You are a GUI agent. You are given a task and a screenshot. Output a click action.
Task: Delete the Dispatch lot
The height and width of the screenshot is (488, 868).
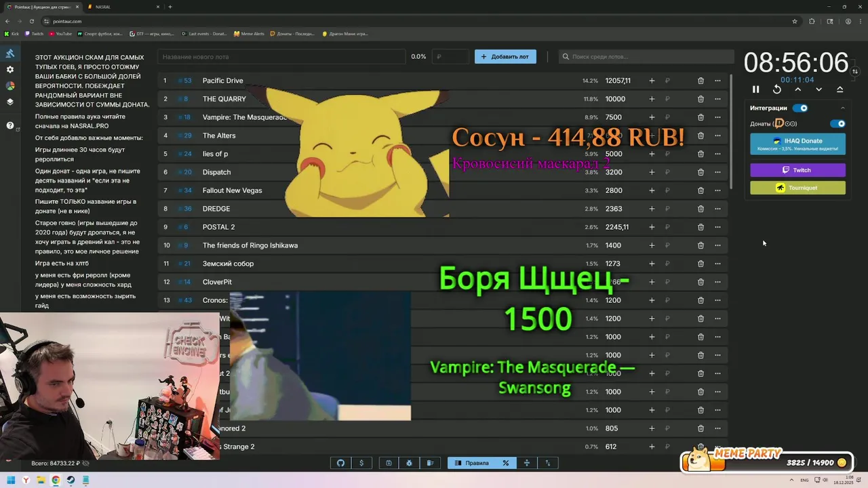(701, 172)
